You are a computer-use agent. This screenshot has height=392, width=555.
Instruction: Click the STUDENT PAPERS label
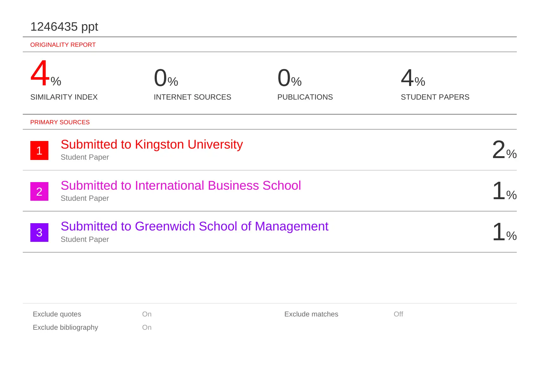(435, 97)
